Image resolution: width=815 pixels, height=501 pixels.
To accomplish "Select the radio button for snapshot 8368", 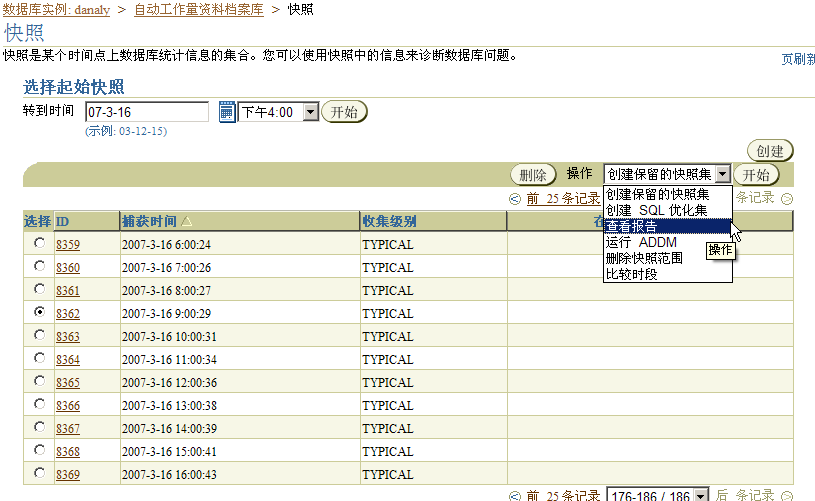I will pyautogui.click(x=39, y=450).
